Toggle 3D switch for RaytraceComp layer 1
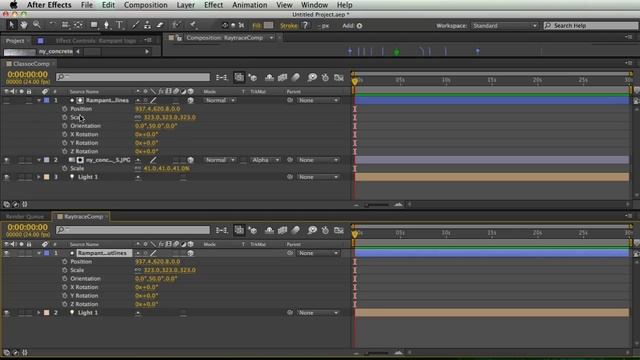 coord(190,253)
